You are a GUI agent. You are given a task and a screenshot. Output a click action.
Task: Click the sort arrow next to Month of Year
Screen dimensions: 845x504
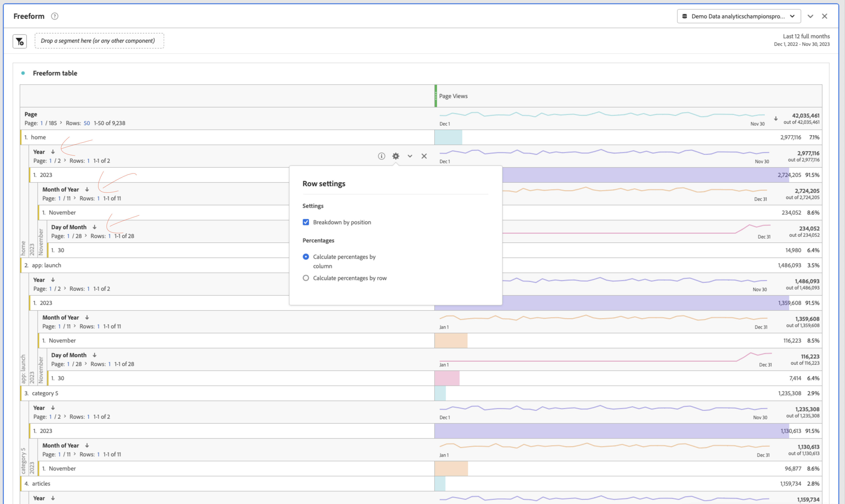click(87, 189)
